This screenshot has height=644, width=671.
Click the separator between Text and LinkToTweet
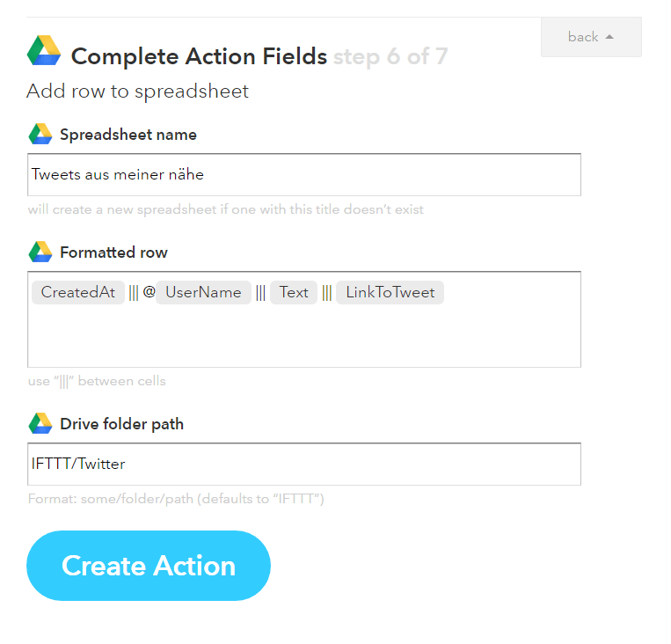pos(327,293)
